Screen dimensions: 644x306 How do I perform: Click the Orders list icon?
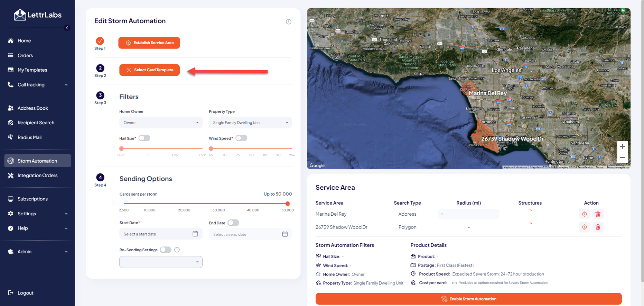point(11,55)
